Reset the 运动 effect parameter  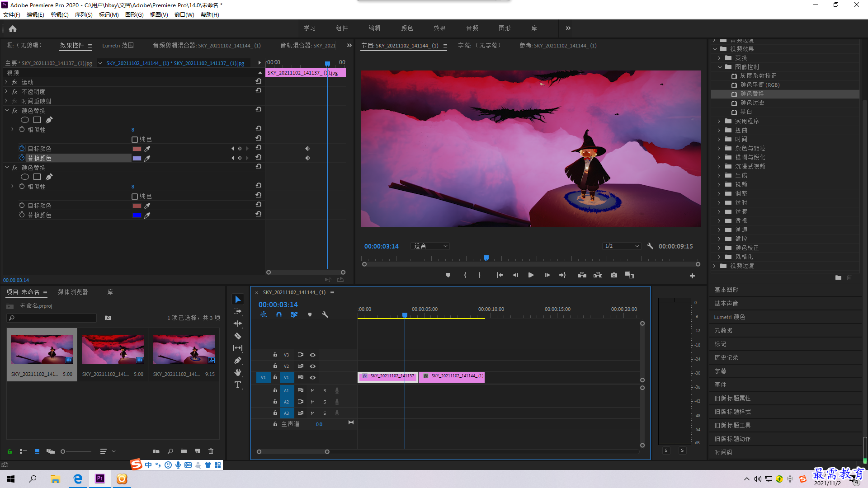click(259, 81)
